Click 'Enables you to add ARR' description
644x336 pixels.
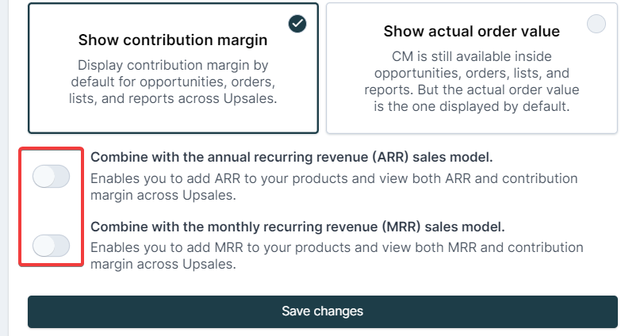click(x=334, y=187)
